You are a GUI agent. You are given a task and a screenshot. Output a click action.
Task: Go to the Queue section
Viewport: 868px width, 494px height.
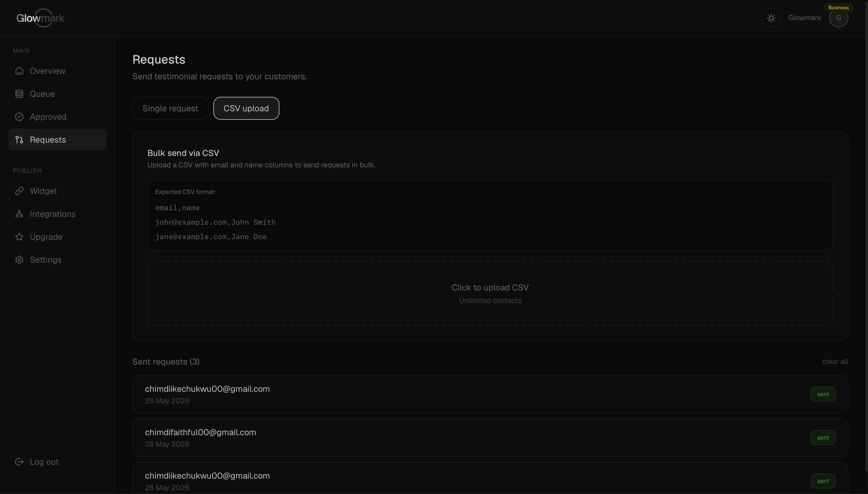57,94
